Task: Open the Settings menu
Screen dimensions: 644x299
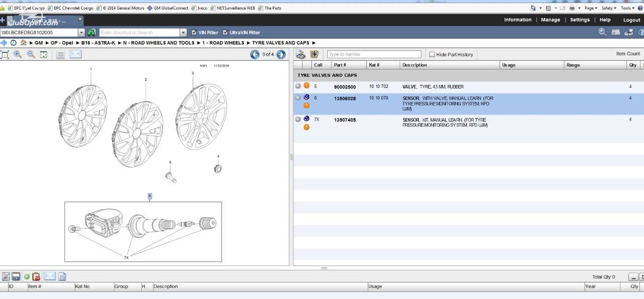Action: tap(580, 20)
